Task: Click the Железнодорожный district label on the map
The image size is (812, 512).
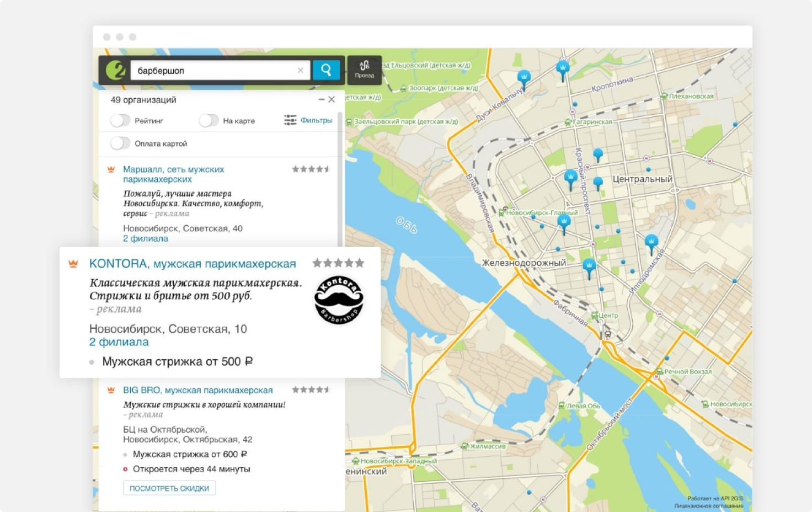Action: 524,263
